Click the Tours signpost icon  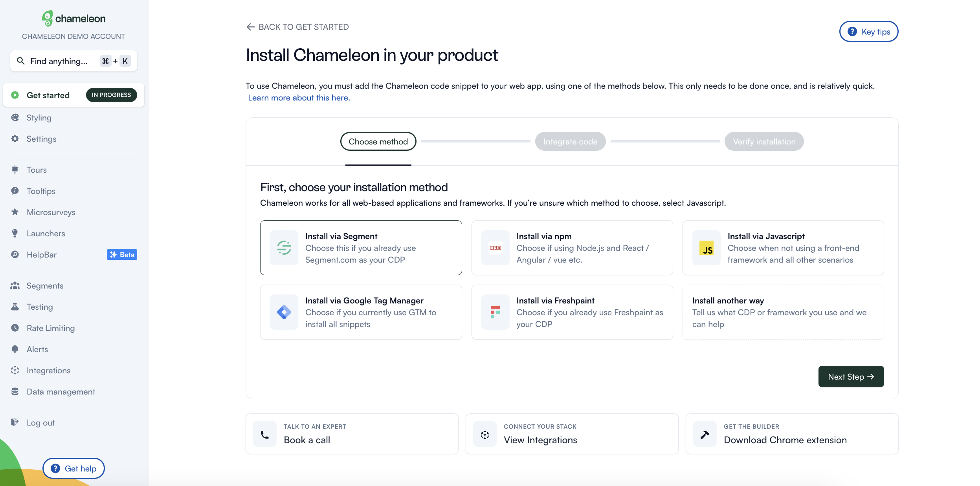(15, 170)
